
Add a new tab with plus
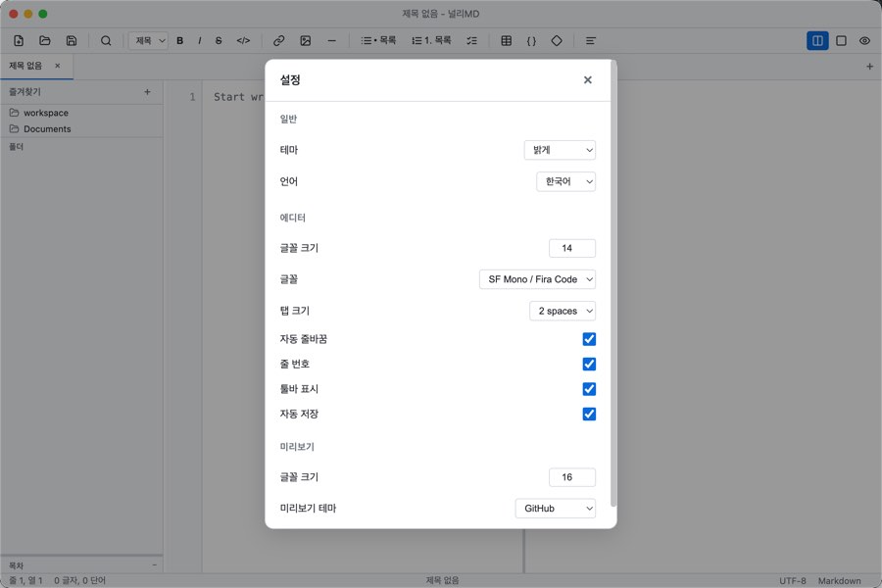869,67
